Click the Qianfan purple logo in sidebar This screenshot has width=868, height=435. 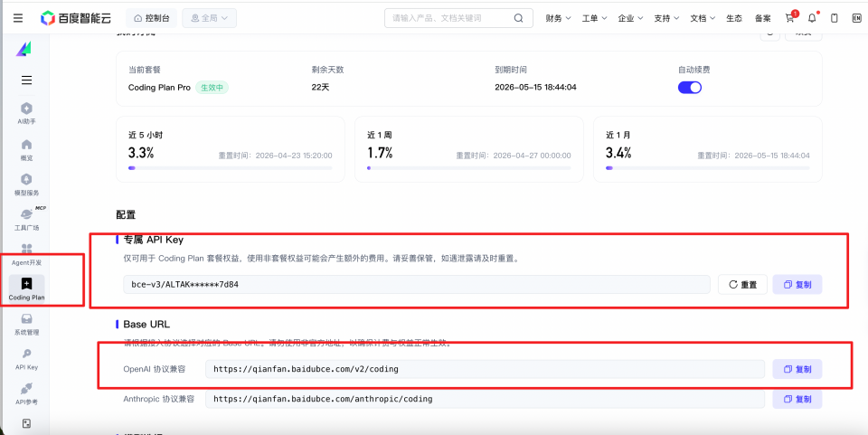click(24, 49)
